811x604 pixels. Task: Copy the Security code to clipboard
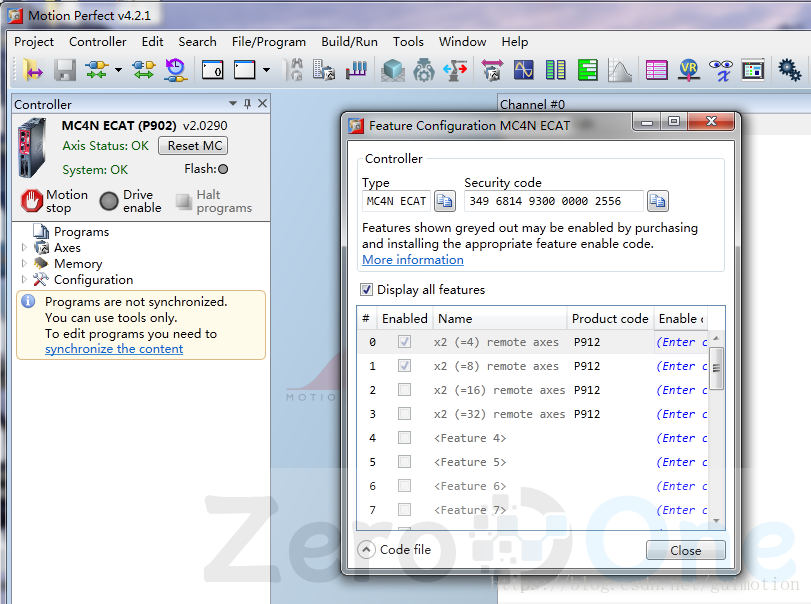[x=657, y=201]
